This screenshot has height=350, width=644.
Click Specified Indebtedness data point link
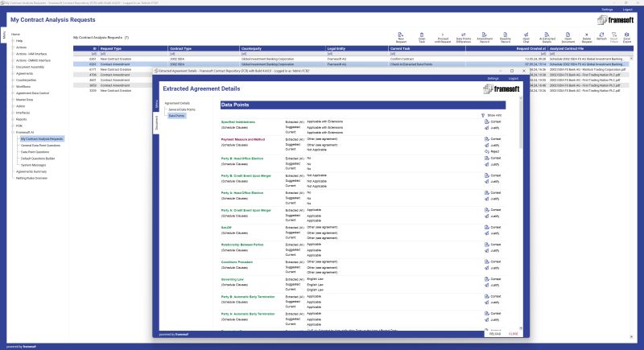(237, 122)
